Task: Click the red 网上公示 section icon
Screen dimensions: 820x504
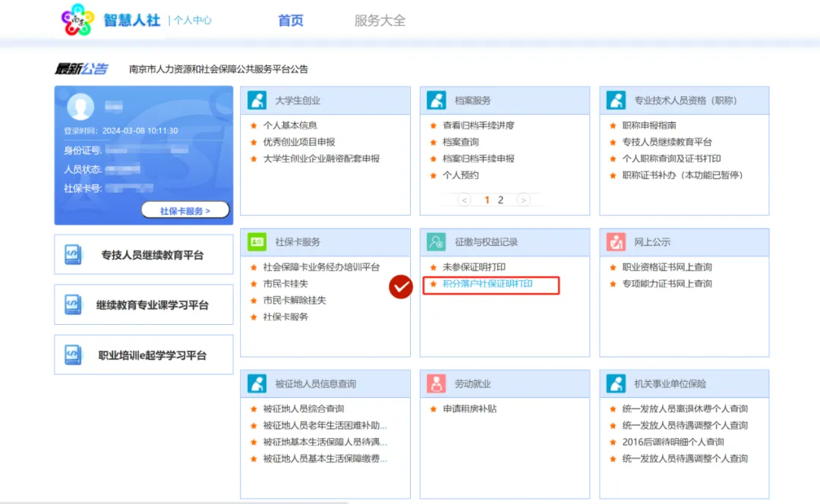Action: [616, 241]
